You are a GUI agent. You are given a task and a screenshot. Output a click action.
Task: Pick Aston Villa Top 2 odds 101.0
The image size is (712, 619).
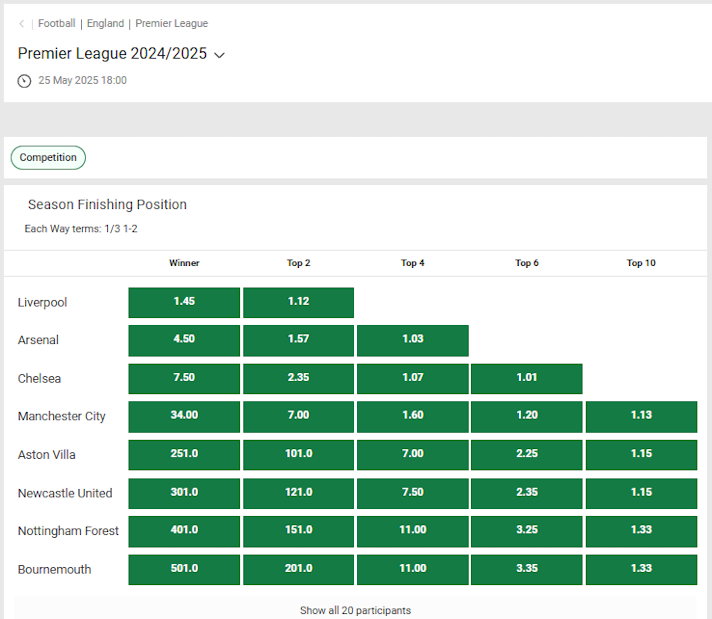tap(298, 455)
